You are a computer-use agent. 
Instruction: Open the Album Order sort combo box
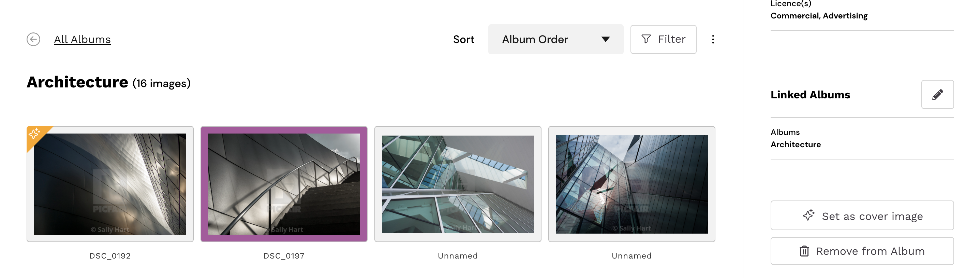555,39
